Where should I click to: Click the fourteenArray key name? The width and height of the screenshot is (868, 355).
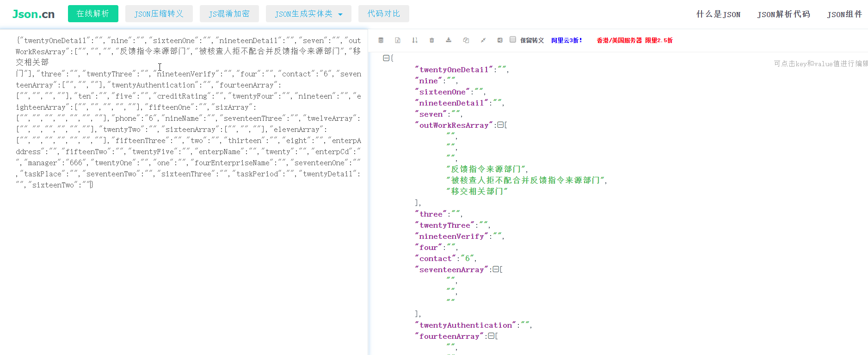[x=449, y=336]
